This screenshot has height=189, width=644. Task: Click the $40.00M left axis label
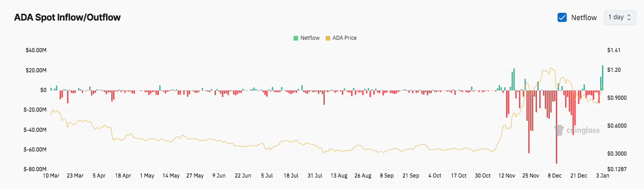(x=37, y=50)
